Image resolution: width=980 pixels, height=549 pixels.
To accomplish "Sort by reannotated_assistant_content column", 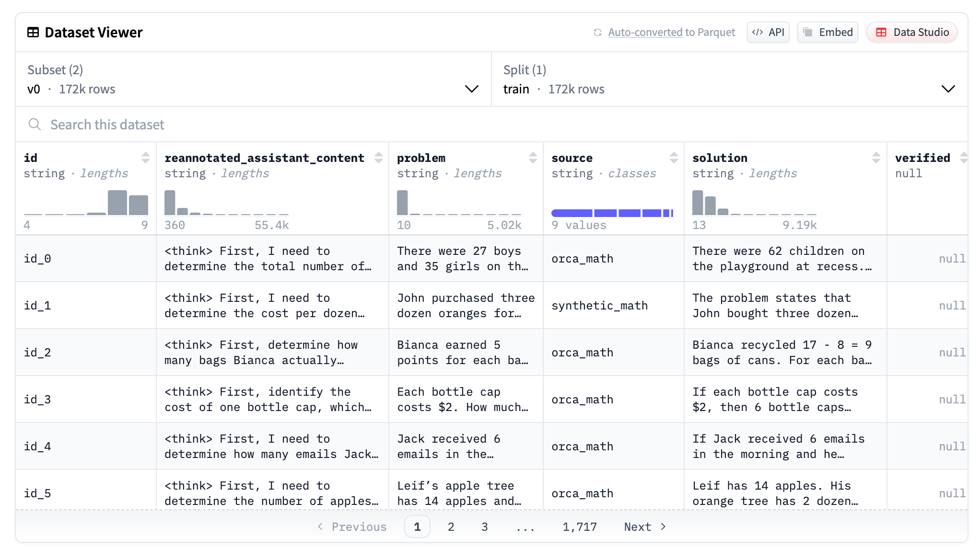I will 378,158.
